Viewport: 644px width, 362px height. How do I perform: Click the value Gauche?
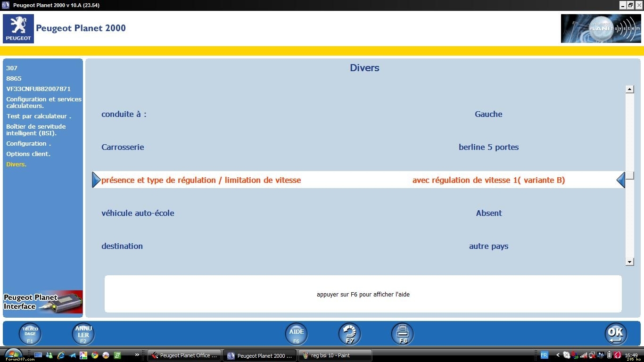tap(488, 114)
